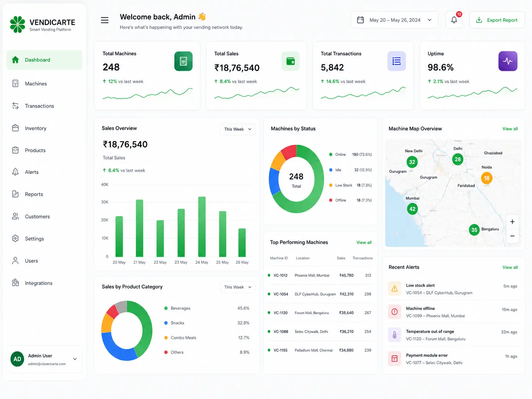
Task: Click the VC-1120 machine ID
Action: [280, 313]
